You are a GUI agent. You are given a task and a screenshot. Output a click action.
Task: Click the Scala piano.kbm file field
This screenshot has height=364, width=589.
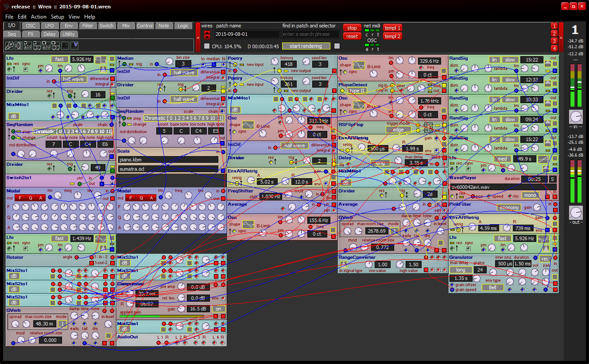pos(168,159)
